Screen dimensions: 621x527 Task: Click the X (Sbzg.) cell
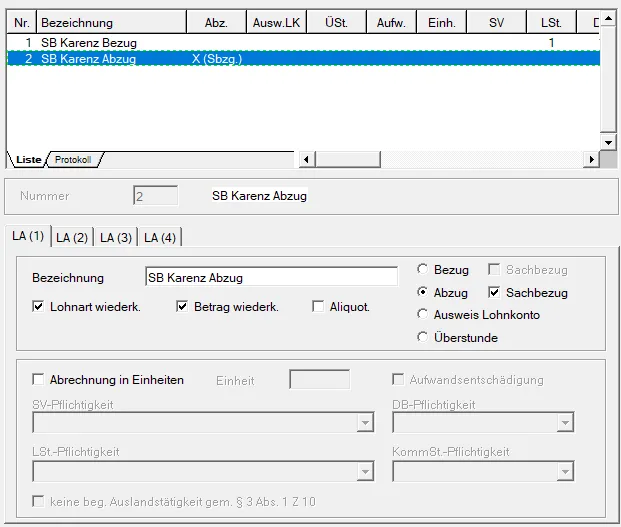(217, 59)
